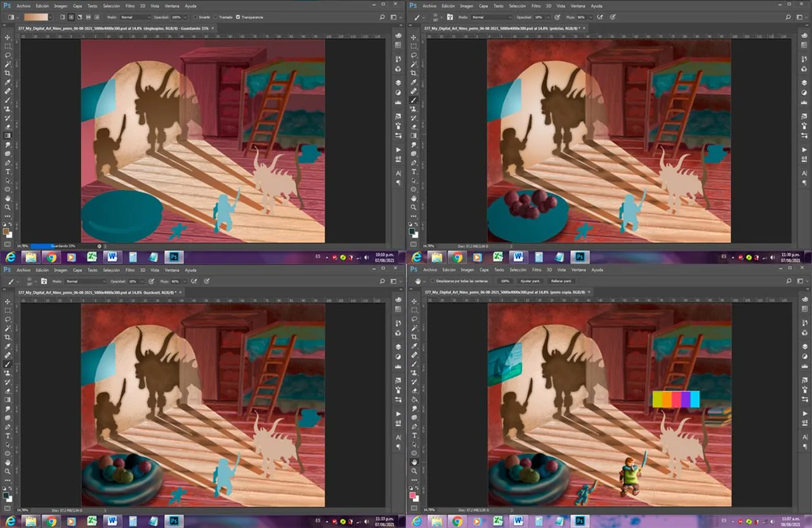This screenshot has height=528, width=812.
Task: Select the Magic Wand tool in the top-left window
Action: (8, 64)
